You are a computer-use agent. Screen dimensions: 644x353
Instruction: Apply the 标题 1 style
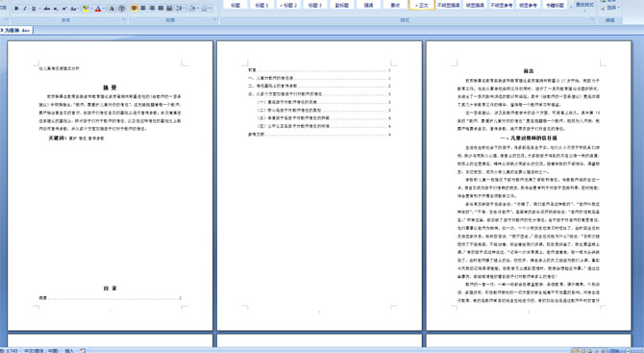click(261, 5)
